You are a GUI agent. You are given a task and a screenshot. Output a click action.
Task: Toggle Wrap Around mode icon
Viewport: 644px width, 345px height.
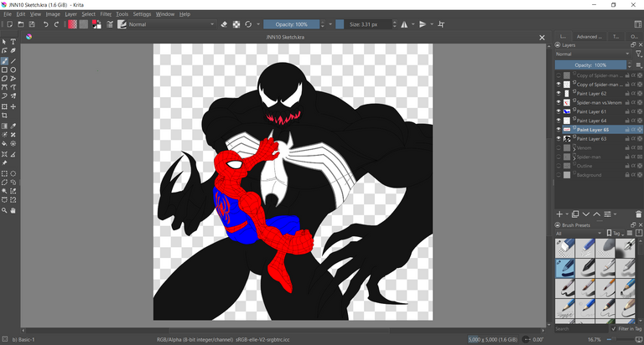click(441, 24)
